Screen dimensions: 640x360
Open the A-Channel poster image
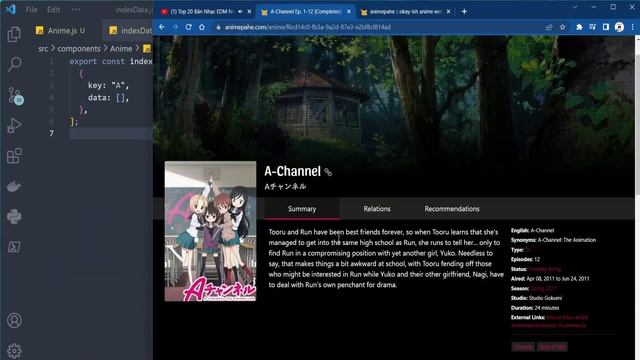[210, 231]
